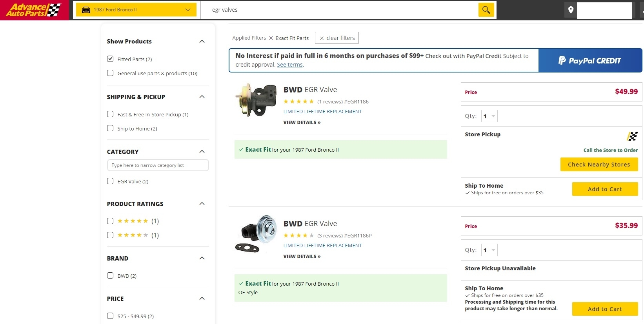644x324 pixels.
Task: Uncheck the Fitted Parts checkbox
Action: [x=110, y=59]
